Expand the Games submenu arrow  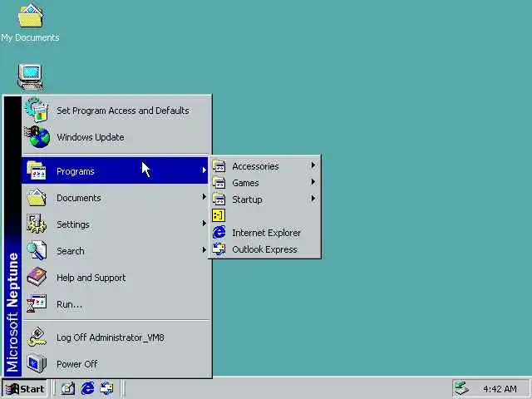(313, 182)
